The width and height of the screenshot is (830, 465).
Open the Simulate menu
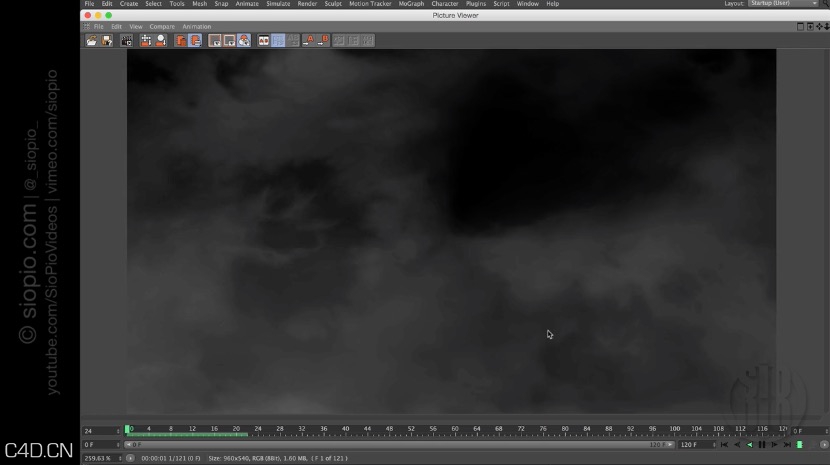click(x=278, y=4)
